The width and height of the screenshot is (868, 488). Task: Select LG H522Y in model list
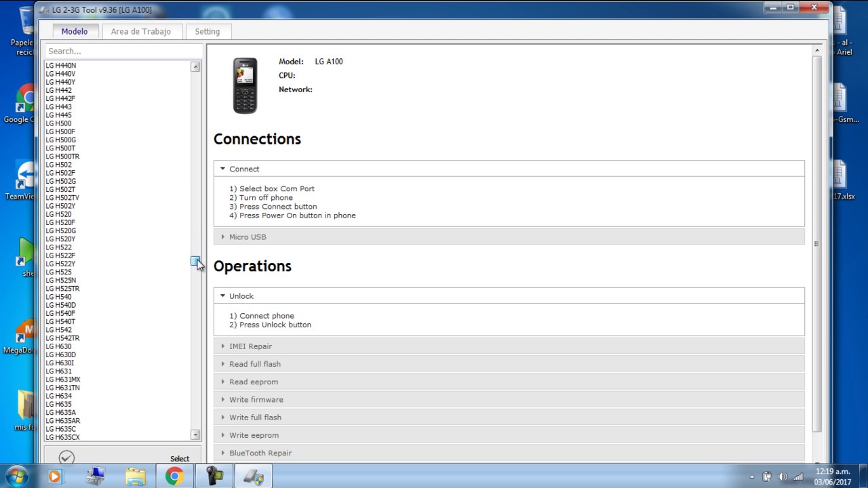(x=60, y=264)
